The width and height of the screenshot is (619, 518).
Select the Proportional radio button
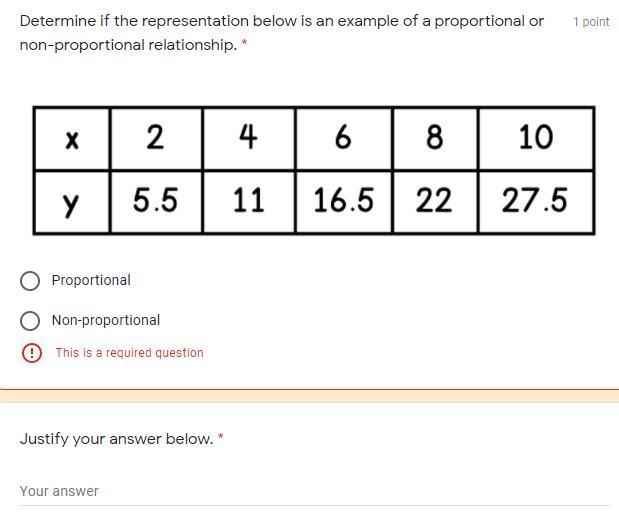(30, 281)
